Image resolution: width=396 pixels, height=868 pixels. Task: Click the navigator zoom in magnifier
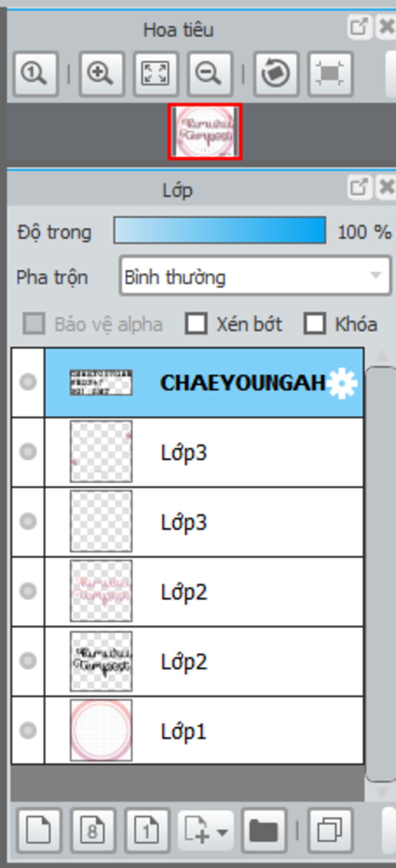[102, 73]
